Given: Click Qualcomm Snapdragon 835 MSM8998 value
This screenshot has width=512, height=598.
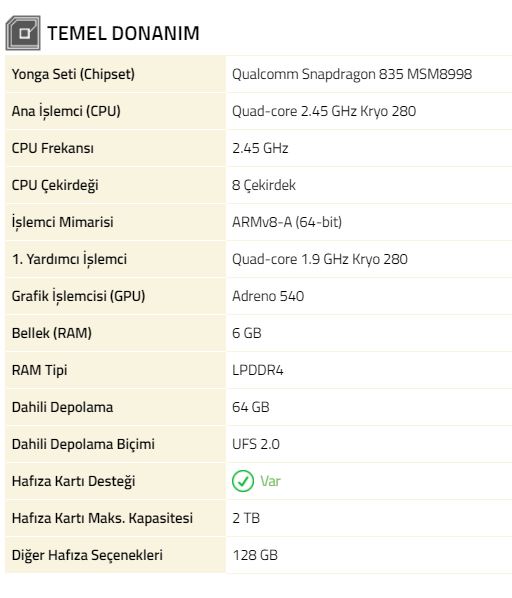Looking at the screenshot, I should click(352, 74).
